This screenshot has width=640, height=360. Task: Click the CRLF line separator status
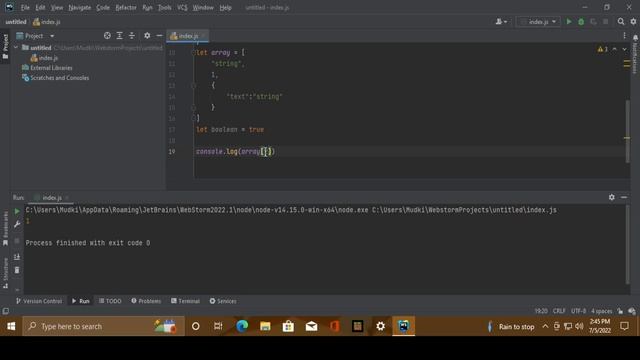point(559,311)
